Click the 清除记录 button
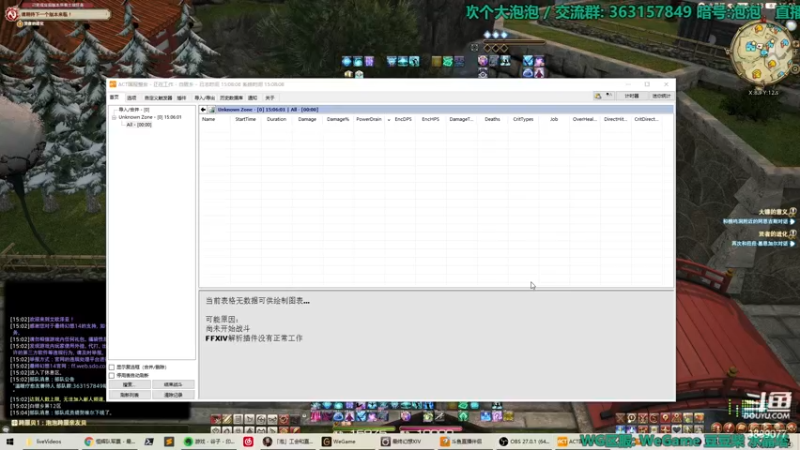This screenshot has width=800, height=450. click(x=173, y=394)
